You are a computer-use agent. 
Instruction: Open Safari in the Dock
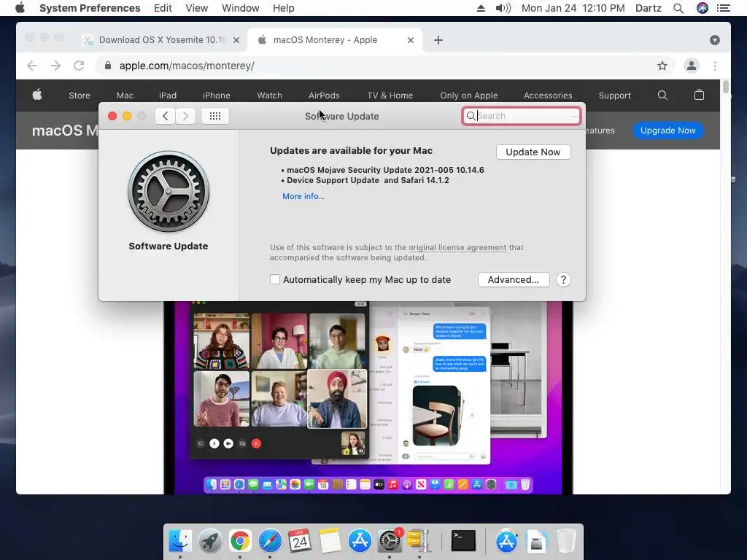pyautogui.click(x=270, y=541)
